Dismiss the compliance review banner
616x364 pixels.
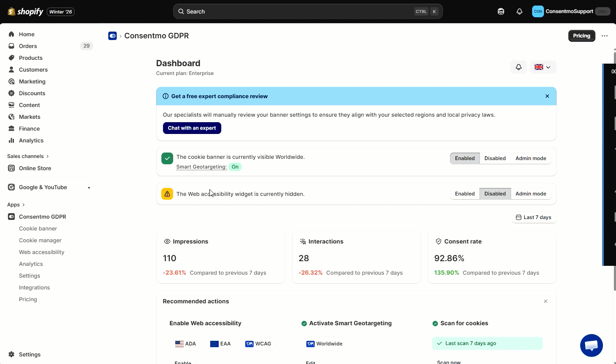547,96
